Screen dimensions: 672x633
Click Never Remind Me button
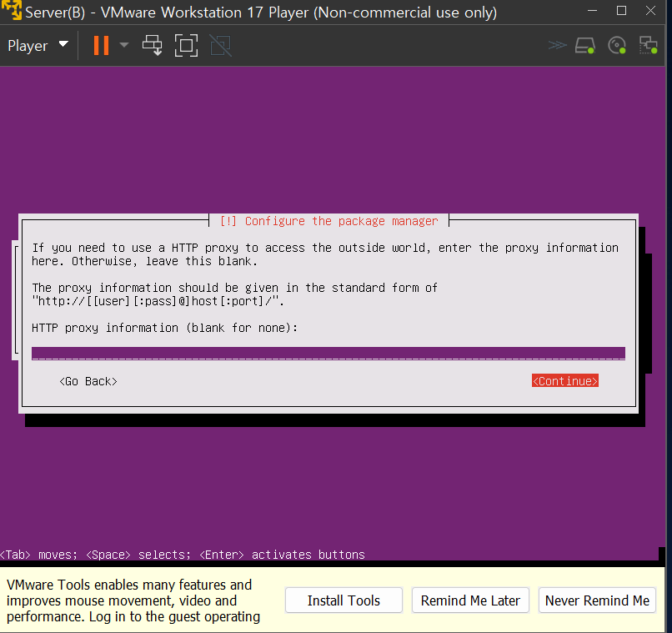point(598,600)
